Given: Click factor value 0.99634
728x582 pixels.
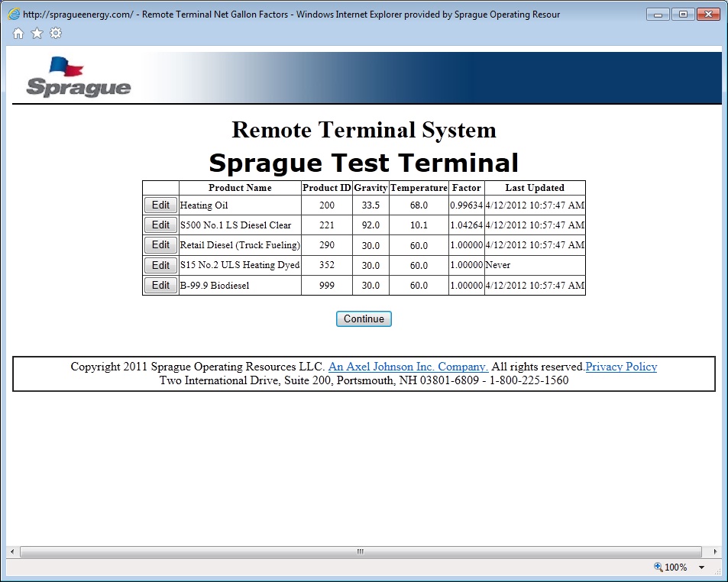Looking at the screenshot, I should pos(467,205).
